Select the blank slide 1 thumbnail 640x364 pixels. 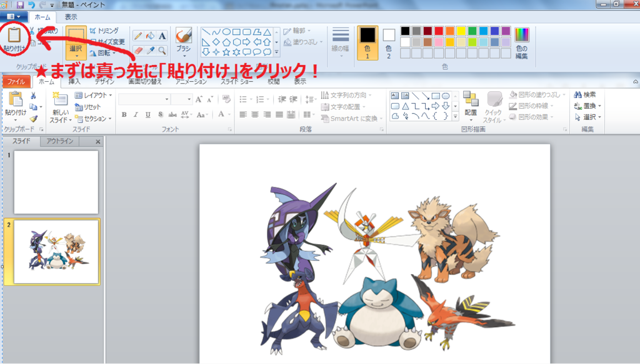coord(56,182)
